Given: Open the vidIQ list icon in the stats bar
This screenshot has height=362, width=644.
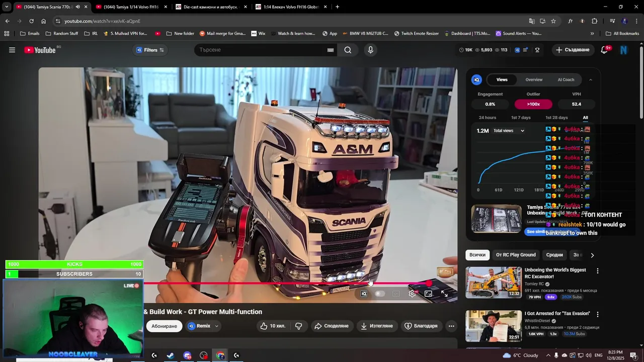Looking at the screenshot, I should coord(526,50).
